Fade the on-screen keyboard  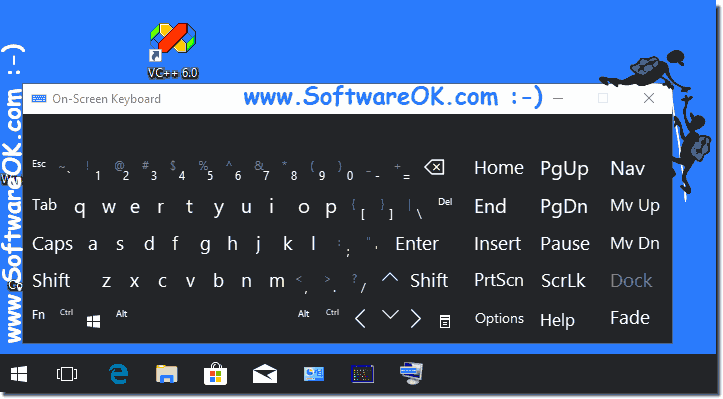[630, 318]
